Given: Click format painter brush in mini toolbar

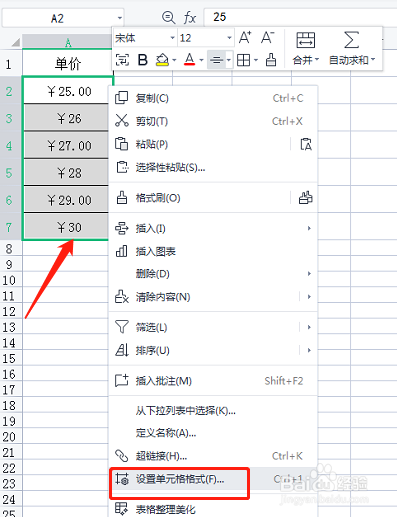Looking at the screenshot, I should 271,60.
